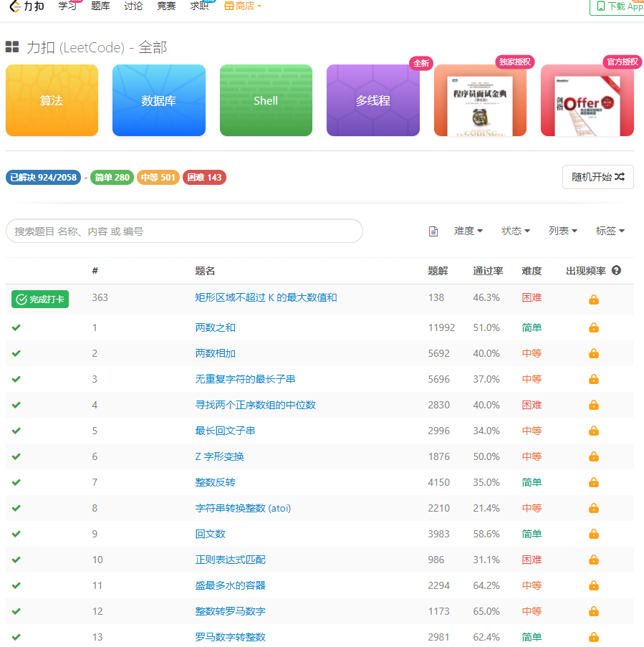Open the 难度 filter dropdown

click(x=468, y=231)
